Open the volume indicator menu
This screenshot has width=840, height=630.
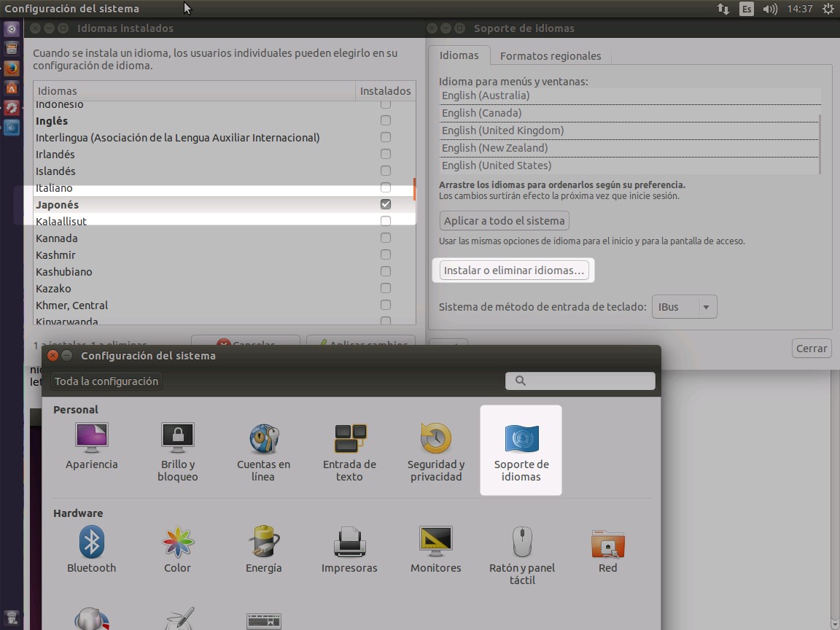(770, 9)
